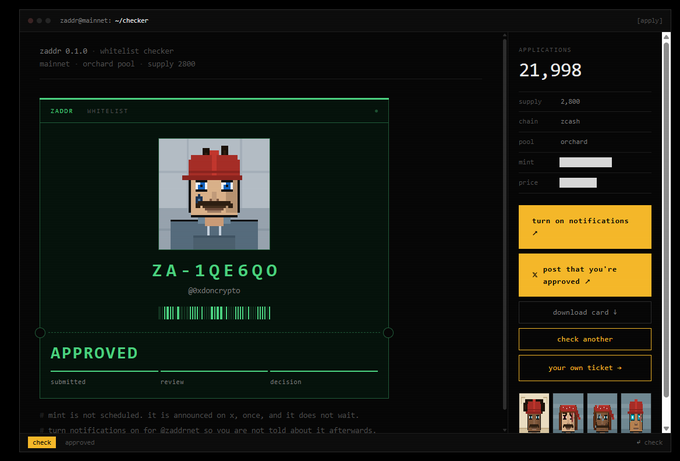Click the applications count 21,998
This screenshot has width=680, height=461.
tap(550, 70)
